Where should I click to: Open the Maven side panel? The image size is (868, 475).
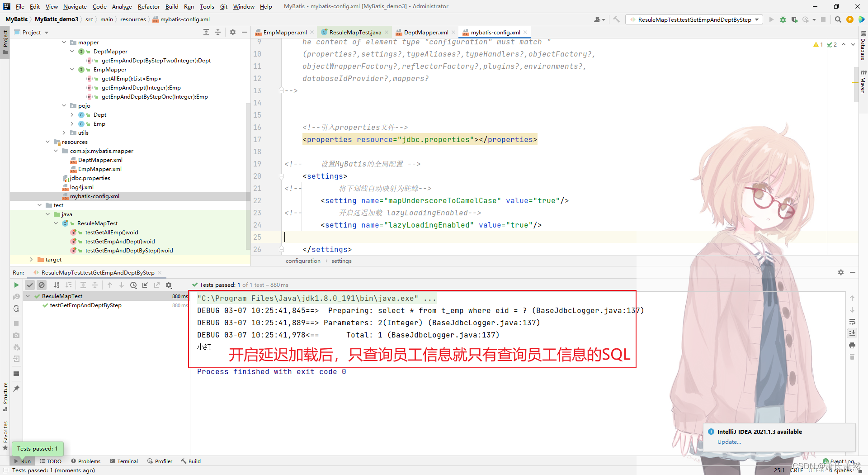[x=863, y=82]
